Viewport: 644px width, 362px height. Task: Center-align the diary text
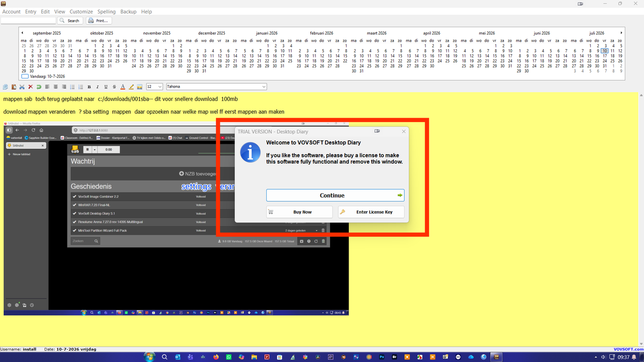coord(56,87)
